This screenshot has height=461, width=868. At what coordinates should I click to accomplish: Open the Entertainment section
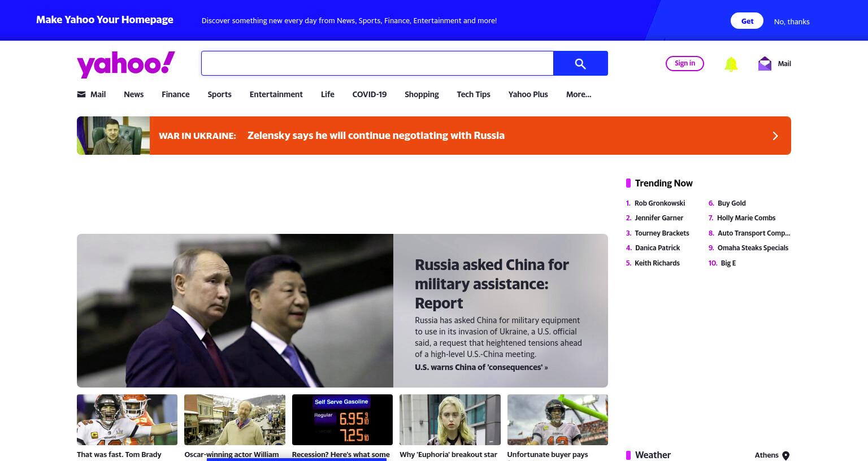[276, 94]
